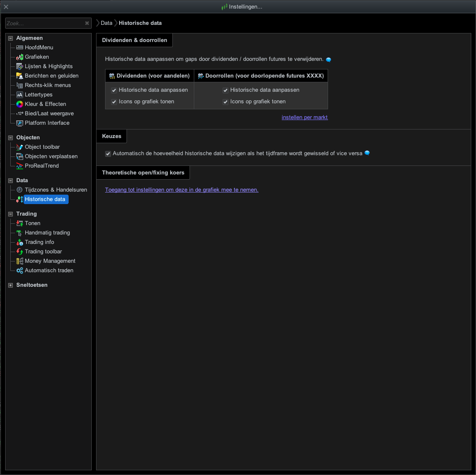Click the HoofdMenu keyboard icon

[19, 47]
